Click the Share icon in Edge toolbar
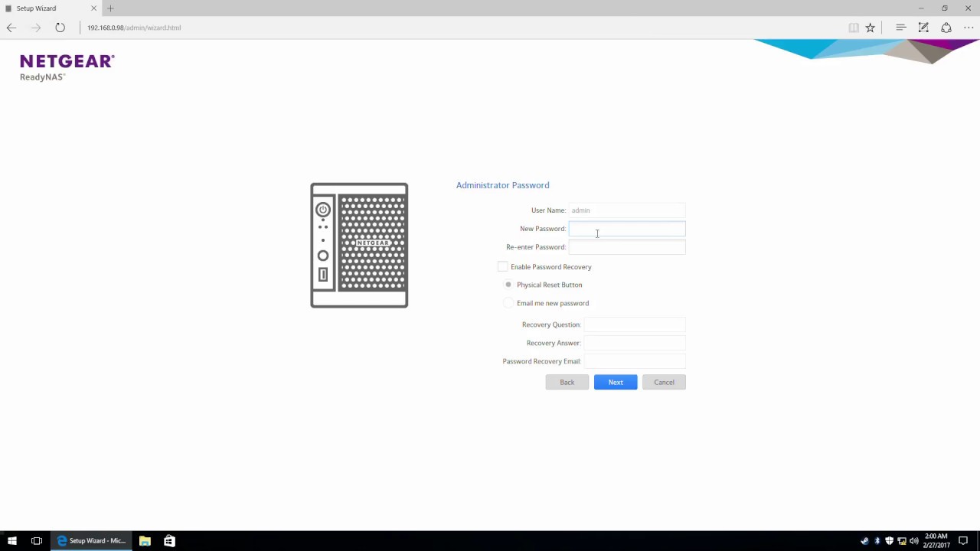Image resolution: width=980 pixels, height=551 pixels. pyautogui.click(x=946, y=28)
